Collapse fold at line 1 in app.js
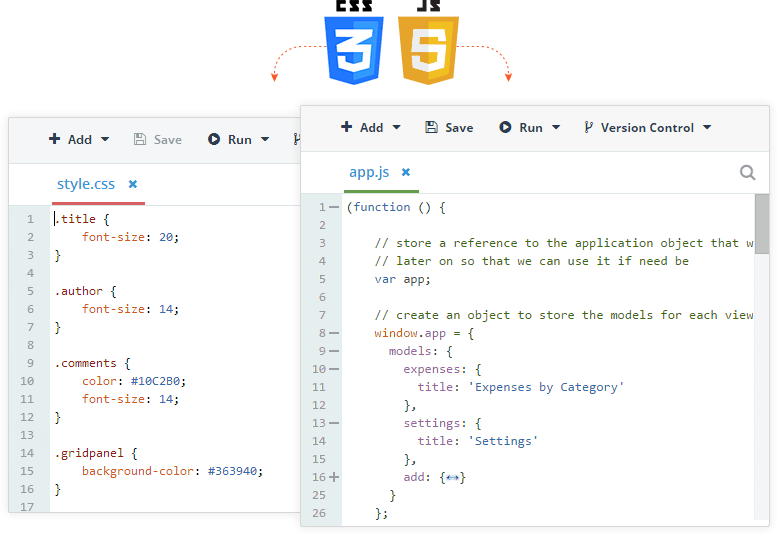The width and height of the screenshot is (778, 535). coord(334,207)
